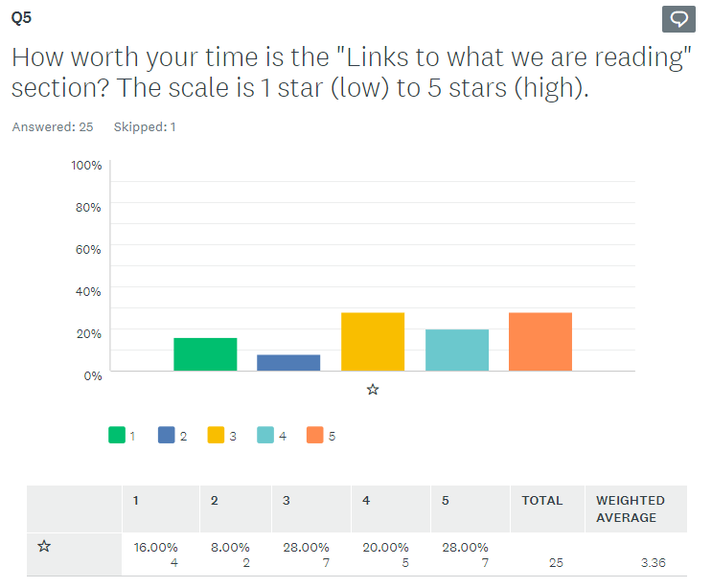Select the Q5 question label
The height and width of the screenshot is (588, 712).
tap(21, 18)
